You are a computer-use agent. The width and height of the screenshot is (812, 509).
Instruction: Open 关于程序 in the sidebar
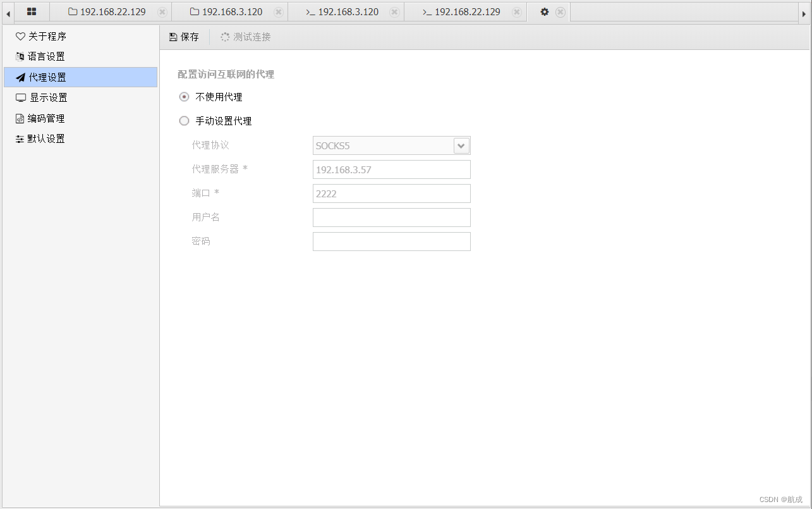[81, 37]
